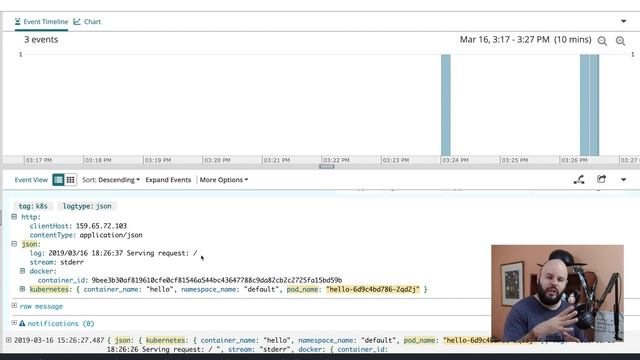
Task: Open the More Options menu
Action: pyautogui.click(x=224, y=180)
